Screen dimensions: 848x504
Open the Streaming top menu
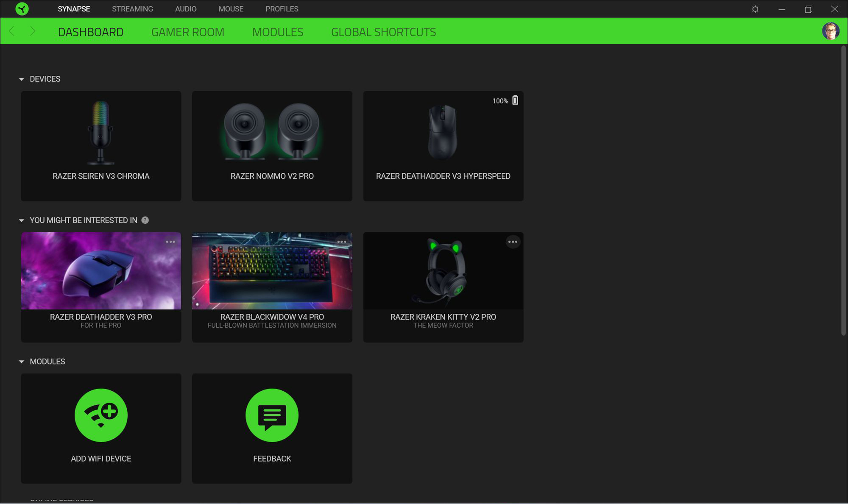132,9
